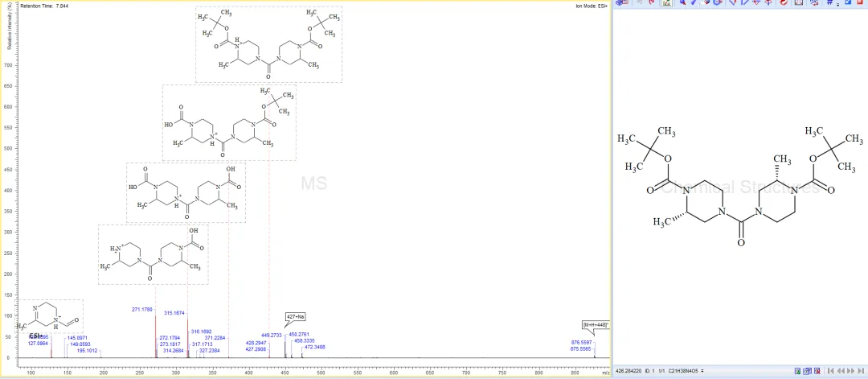868x379 pixels.
Task: Click the Ion Mode: ESI+ header text
Action: [592, 6]
